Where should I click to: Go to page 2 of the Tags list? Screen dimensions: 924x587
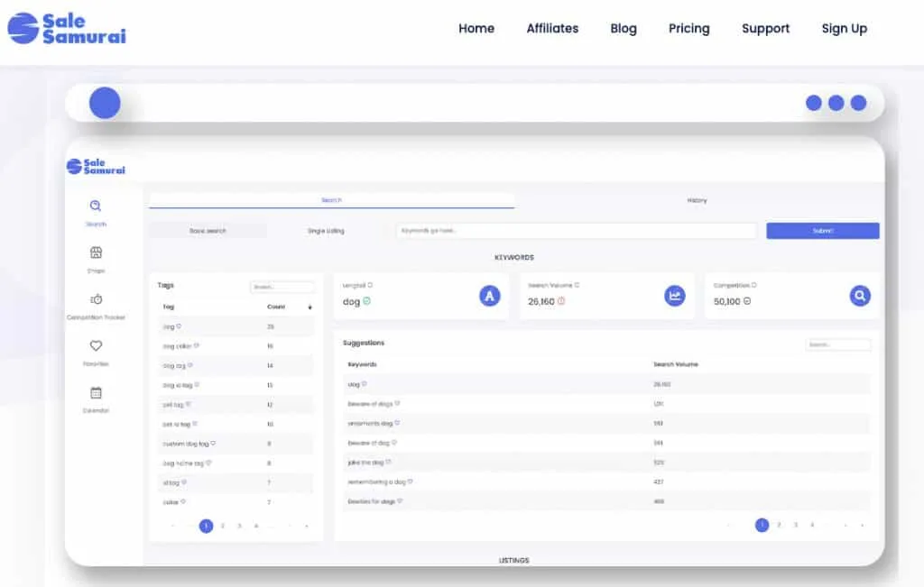(x=223, y=526)
